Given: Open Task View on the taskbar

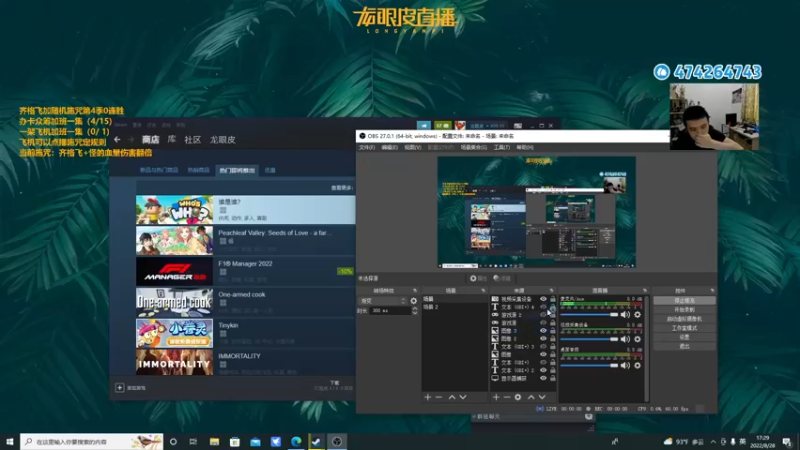Looking at the screenshot, I should click(x=193, y=441).
